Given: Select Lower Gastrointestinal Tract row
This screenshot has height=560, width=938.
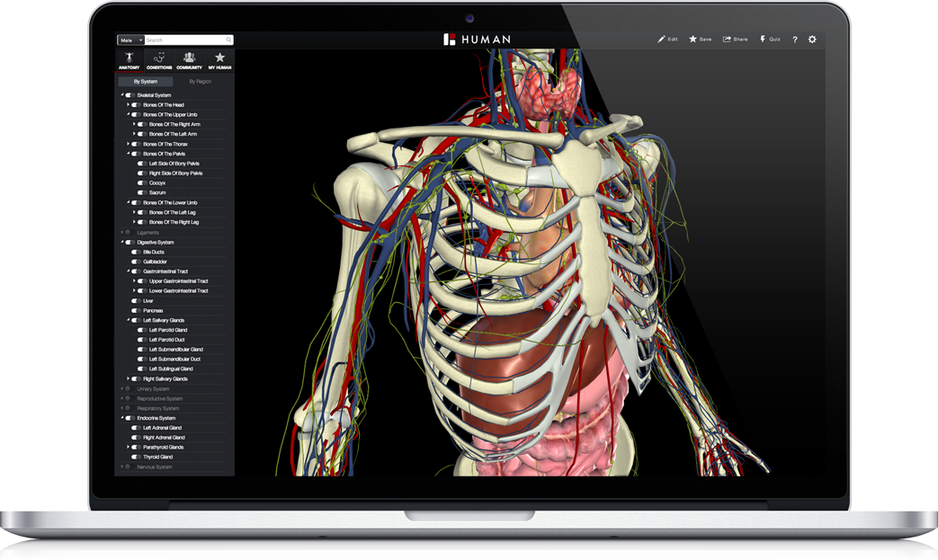Looking at the screenshot, I should click(178, 291).
